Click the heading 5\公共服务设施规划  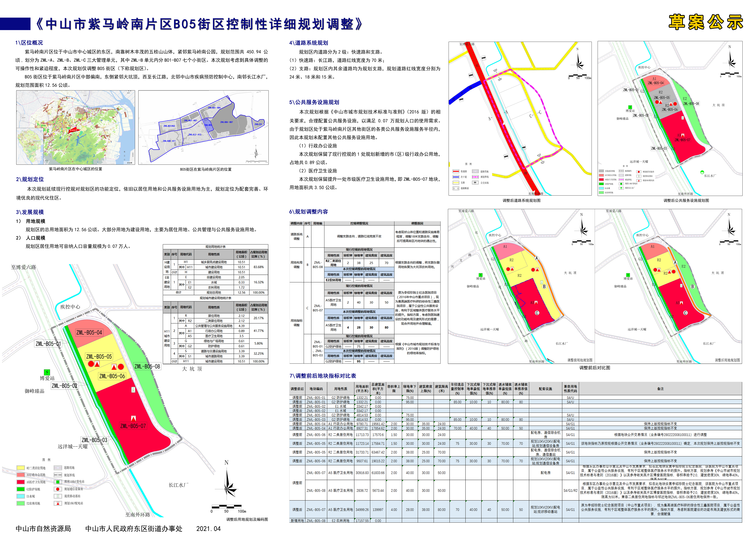(314, 102)
